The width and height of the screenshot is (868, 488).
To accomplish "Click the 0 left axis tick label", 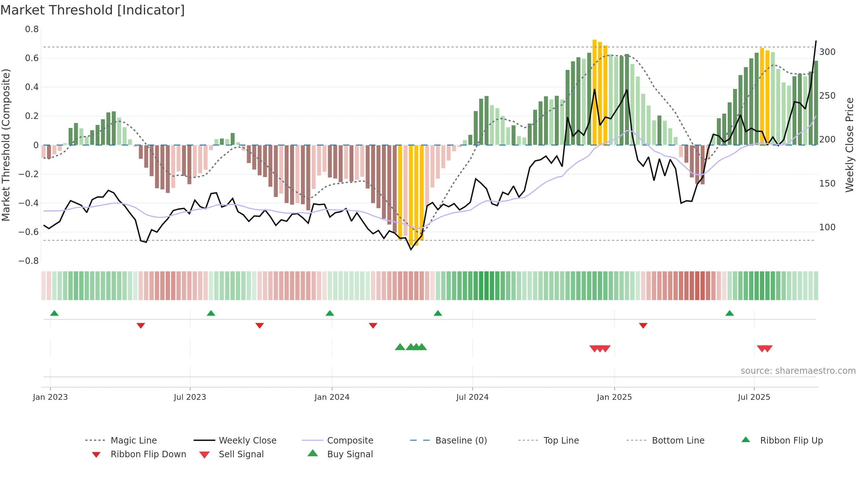I will click(x=36, y=145).
